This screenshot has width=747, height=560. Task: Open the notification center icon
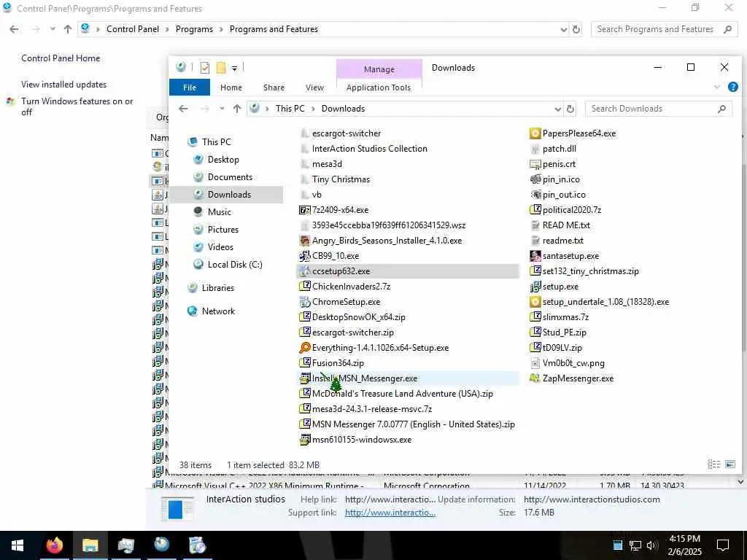pyautogui.click(x=723, y=545)
